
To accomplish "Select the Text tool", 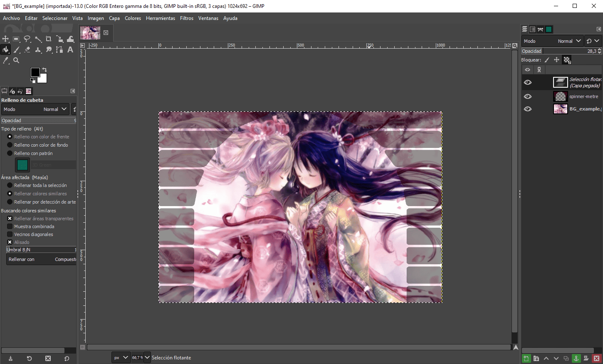I will 70,50.
